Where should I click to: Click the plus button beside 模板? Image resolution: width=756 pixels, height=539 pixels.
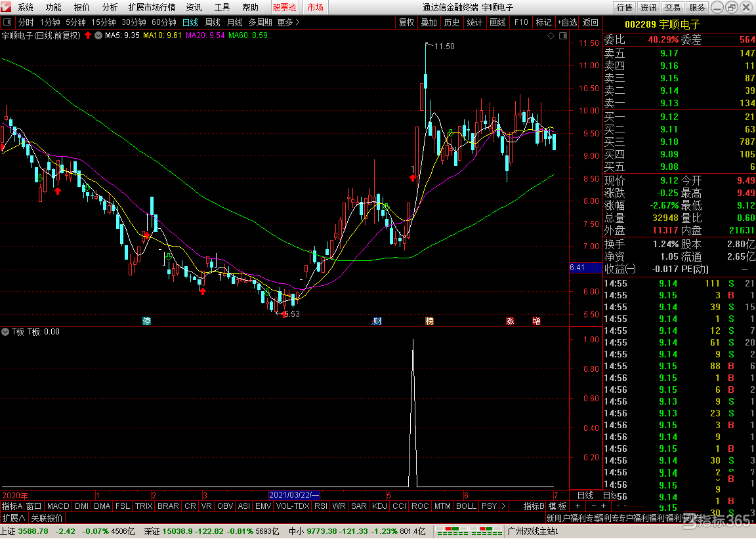(x=577, y=506)
